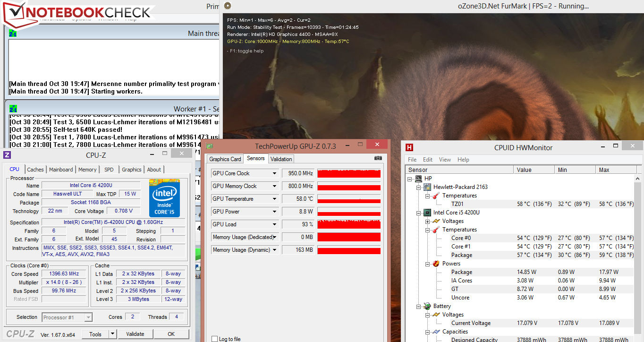
Task: Enable the Log to file checkbox
Action: click(215, 339)
